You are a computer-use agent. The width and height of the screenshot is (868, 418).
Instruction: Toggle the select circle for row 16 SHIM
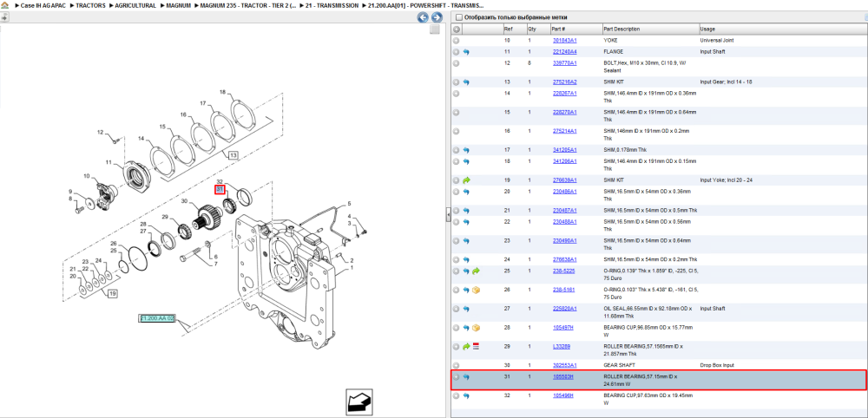pyautogui.click(x=457, y=132)
